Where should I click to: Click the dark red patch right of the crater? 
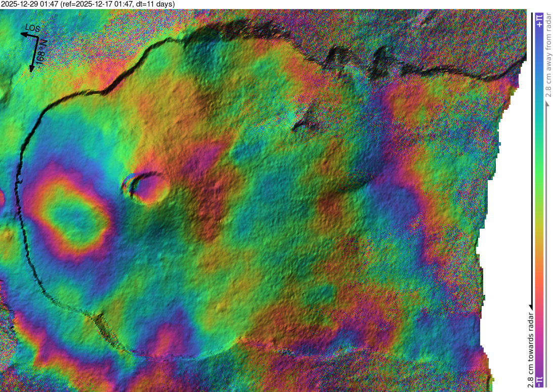coord(207,202)
